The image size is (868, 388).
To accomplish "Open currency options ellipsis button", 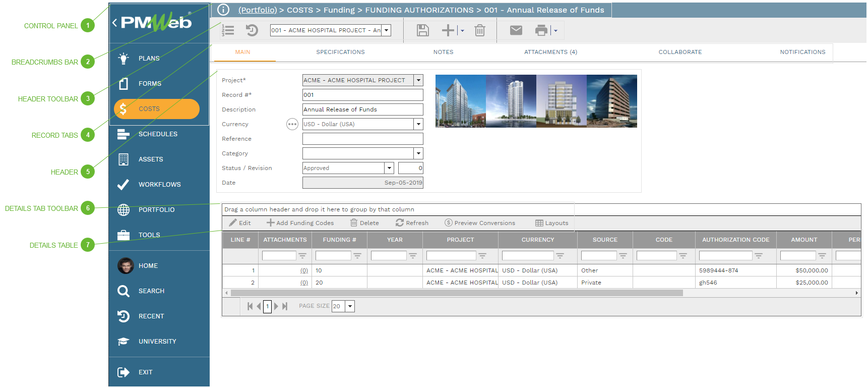I will tap(292, 124).
